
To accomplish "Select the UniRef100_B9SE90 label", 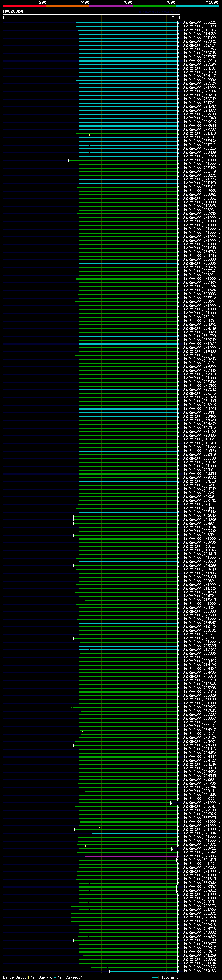I will point(199,65).
